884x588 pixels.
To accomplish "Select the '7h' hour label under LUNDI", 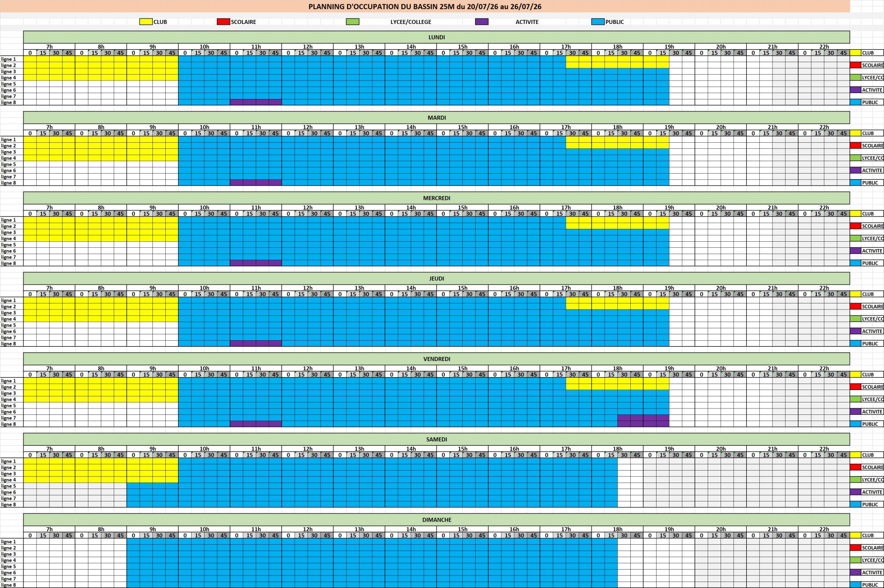I will pos(49,47).
